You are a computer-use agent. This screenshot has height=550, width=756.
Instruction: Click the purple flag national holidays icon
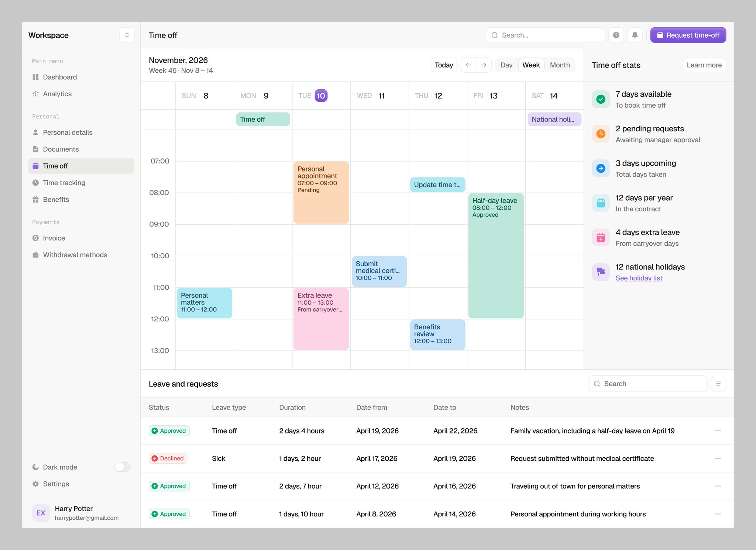tap(601, 272)
